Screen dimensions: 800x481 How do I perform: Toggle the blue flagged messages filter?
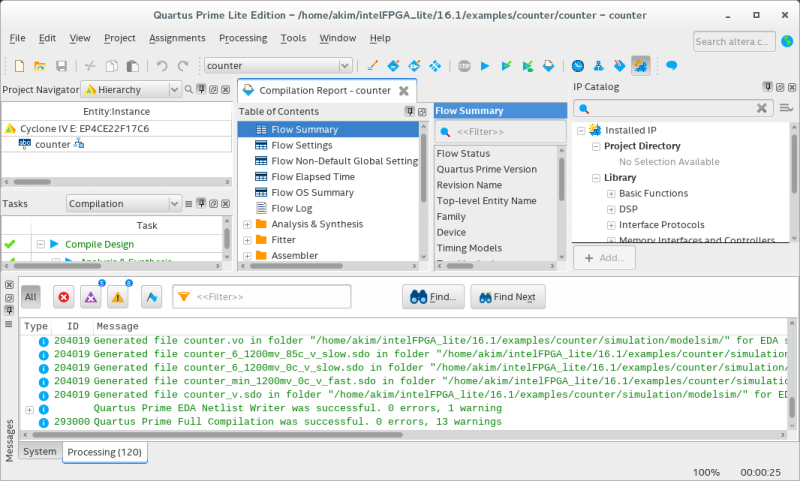click(152, 297)
